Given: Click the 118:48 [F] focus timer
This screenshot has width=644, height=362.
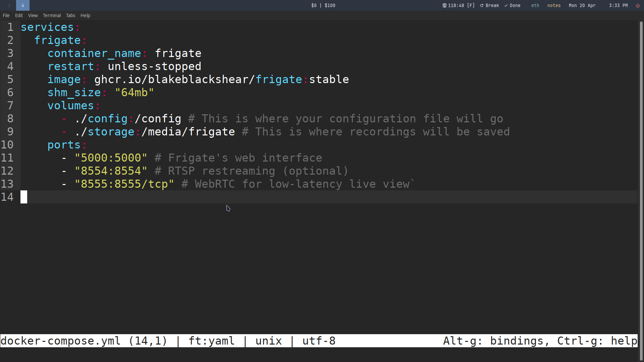Looking at the screenshot, I should (459, 5).
